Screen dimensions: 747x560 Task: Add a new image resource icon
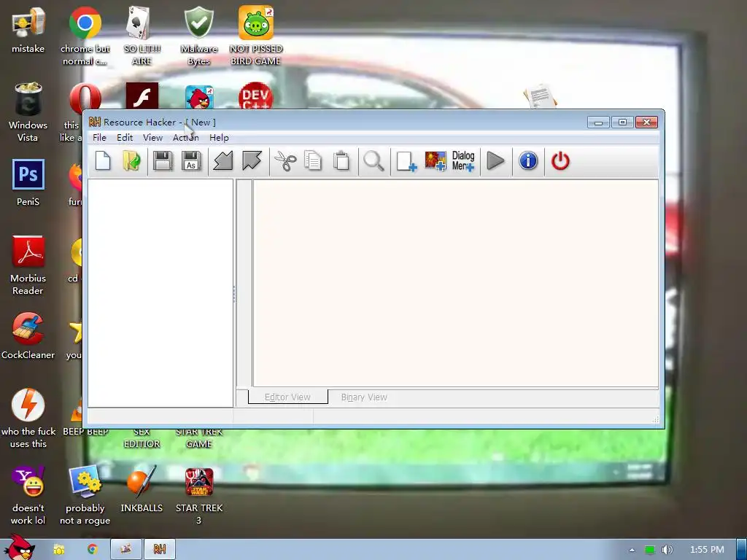pos(436,161)
